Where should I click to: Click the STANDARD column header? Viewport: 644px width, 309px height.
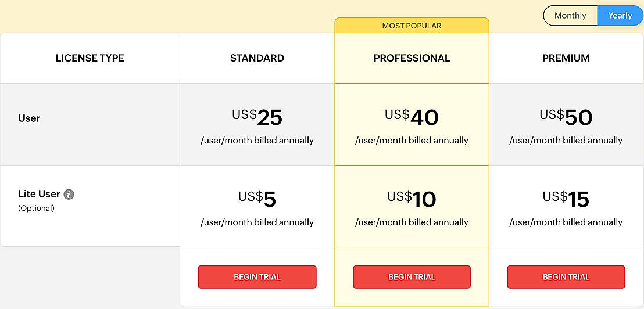click(257, 58)
